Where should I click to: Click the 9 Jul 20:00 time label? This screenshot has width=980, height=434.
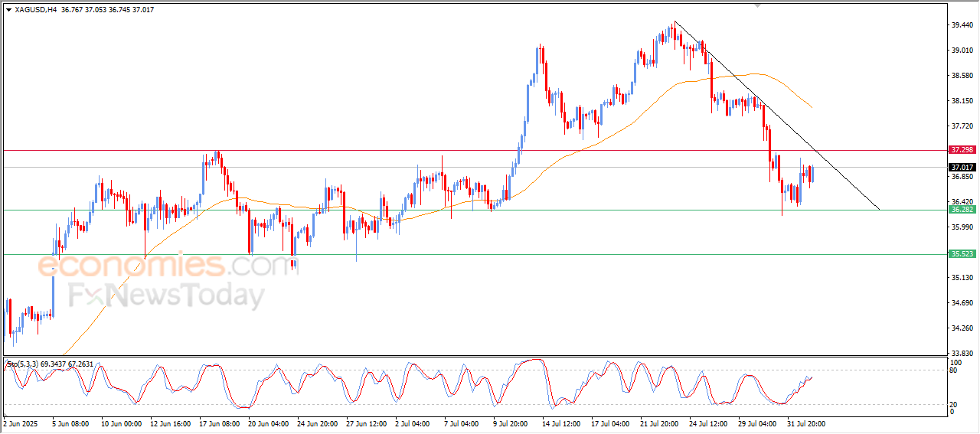click(x=512, y=423)
